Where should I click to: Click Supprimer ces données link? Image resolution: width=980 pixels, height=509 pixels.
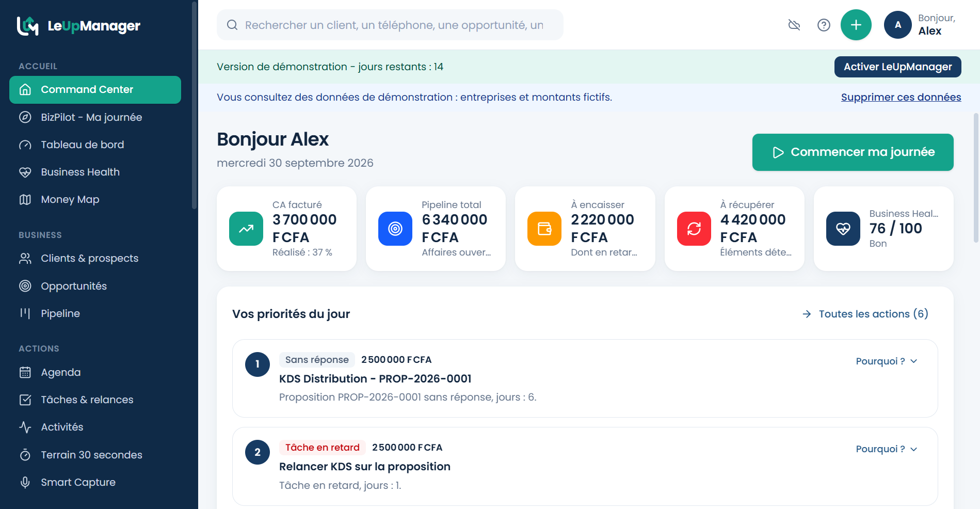(901, 97)
